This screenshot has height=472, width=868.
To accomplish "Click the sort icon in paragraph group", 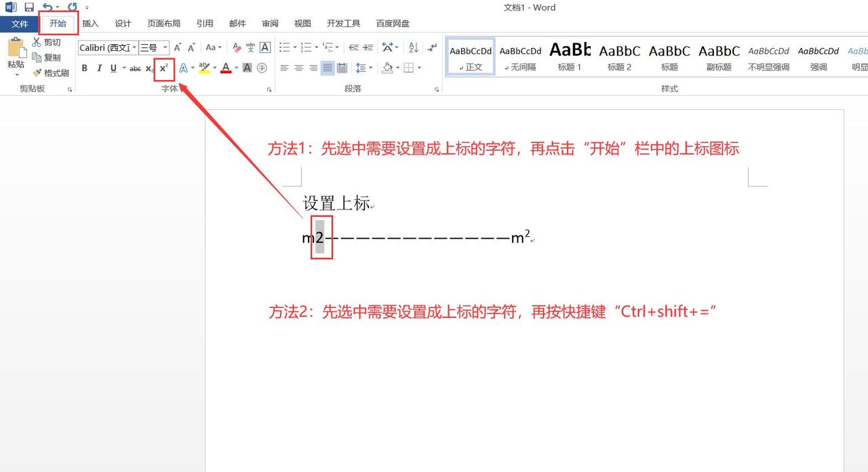I will [x=414, y=47].
